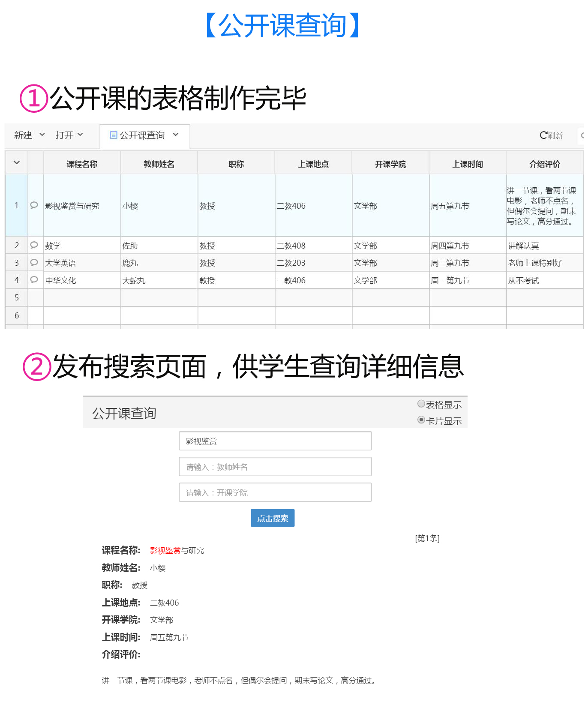
Task: Click the cell 周五第九节 in the table
Action: [468, 205]
